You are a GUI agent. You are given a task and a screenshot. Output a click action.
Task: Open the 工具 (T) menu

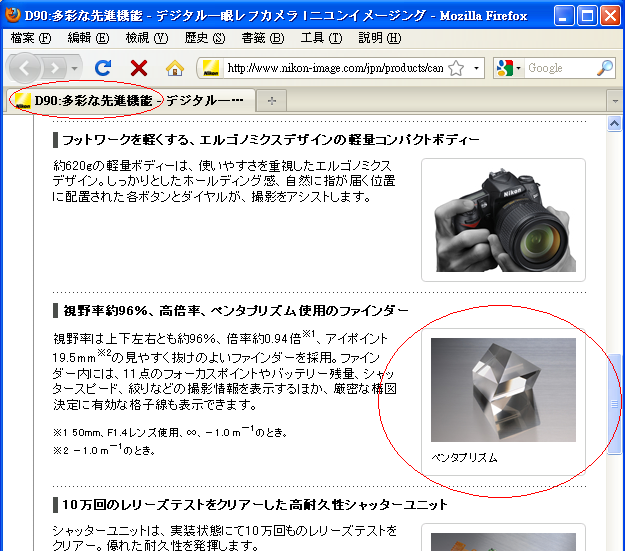click(321, 38)
